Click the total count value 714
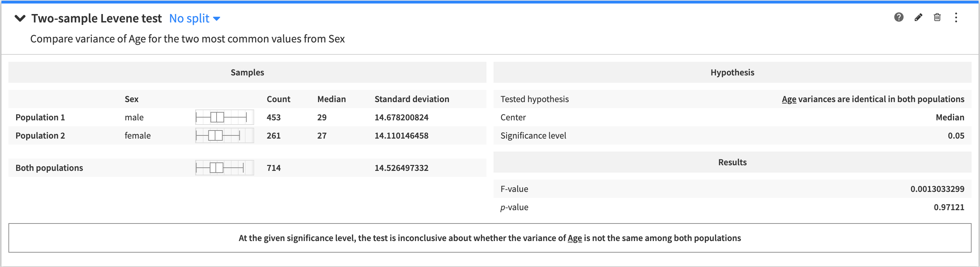The width and height of the screenshot is (980, 267). [273, 168]
